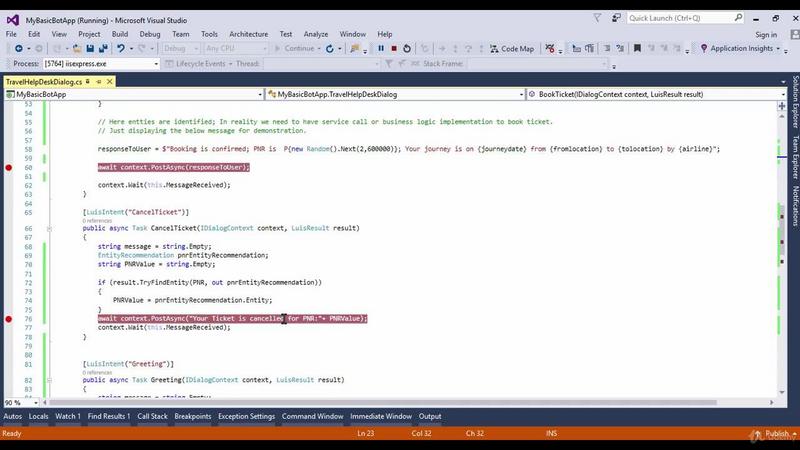This screenshot has height=450, width=800.
Task: Open the Analyze menu
Action: [x=316, y=34]
